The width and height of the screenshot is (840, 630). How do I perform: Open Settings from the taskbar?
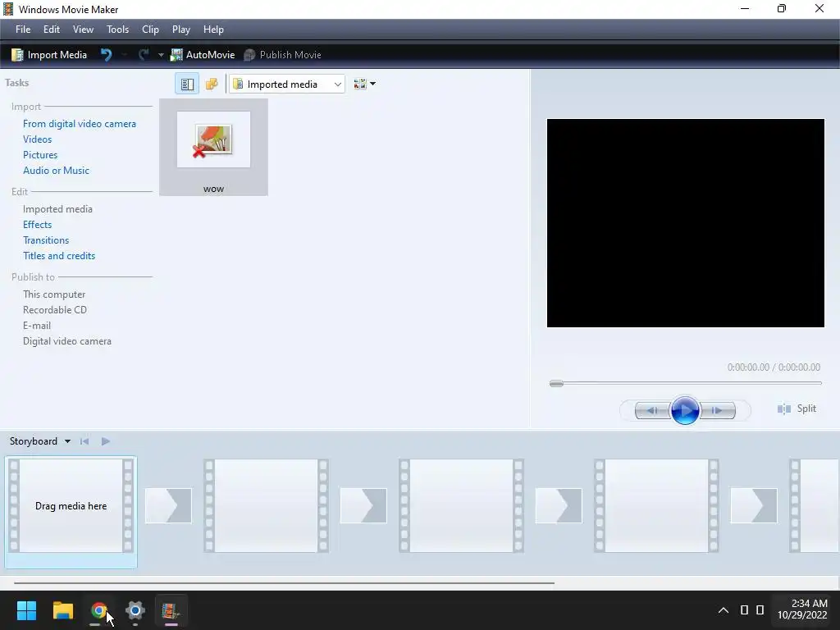pos(135,610)
